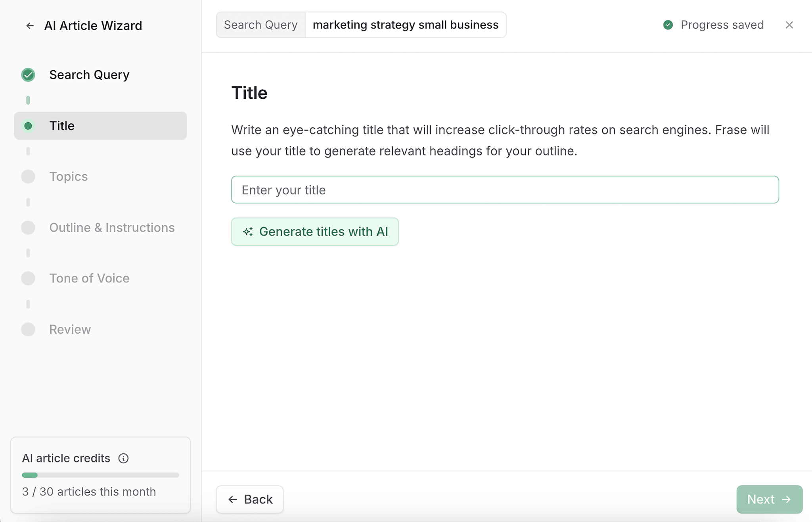812x522 pixels.
Task: Click the Outline & Instructions step dot
Action: point(29,227)
